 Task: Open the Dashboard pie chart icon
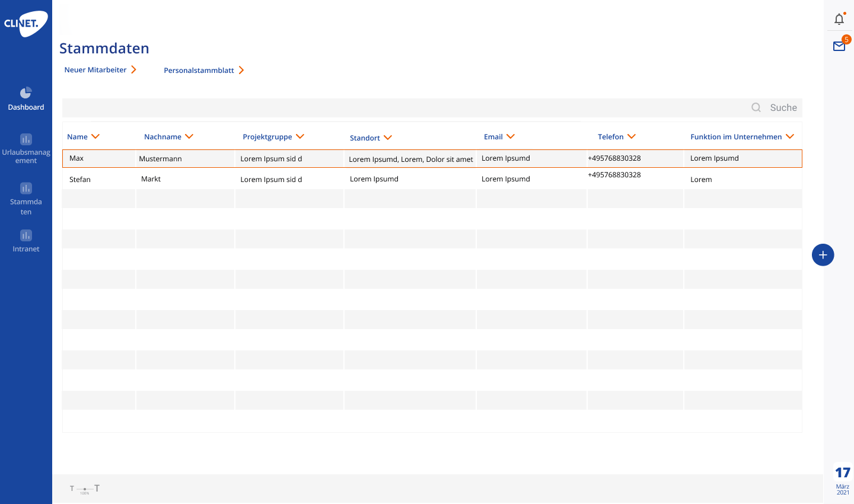point(26,93)
